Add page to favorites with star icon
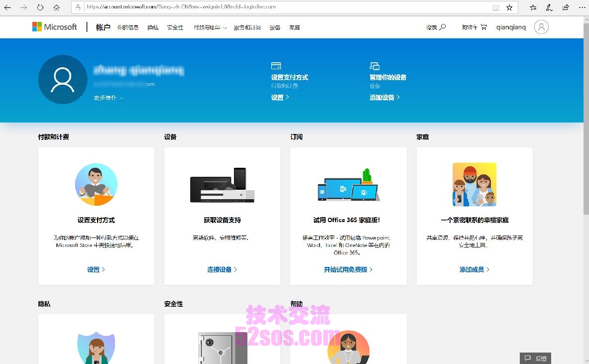The height and width of the screenshot is (364, 589). tap(509, 7)
